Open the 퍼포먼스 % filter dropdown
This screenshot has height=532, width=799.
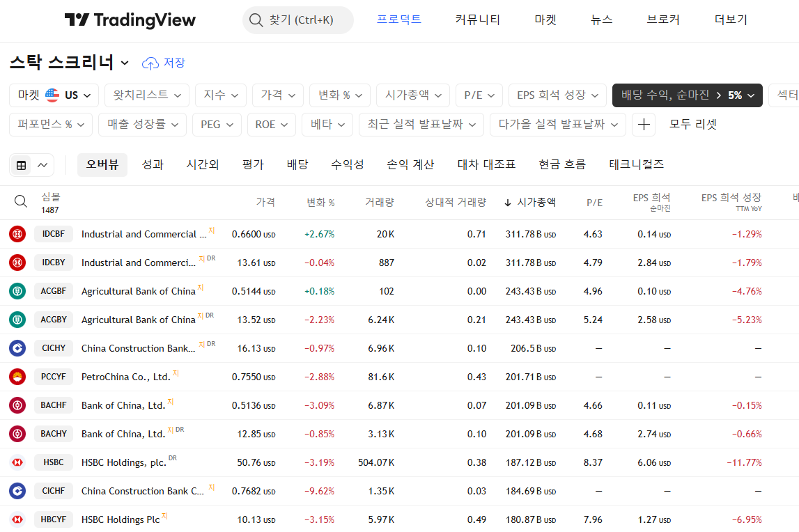(50, 125)
